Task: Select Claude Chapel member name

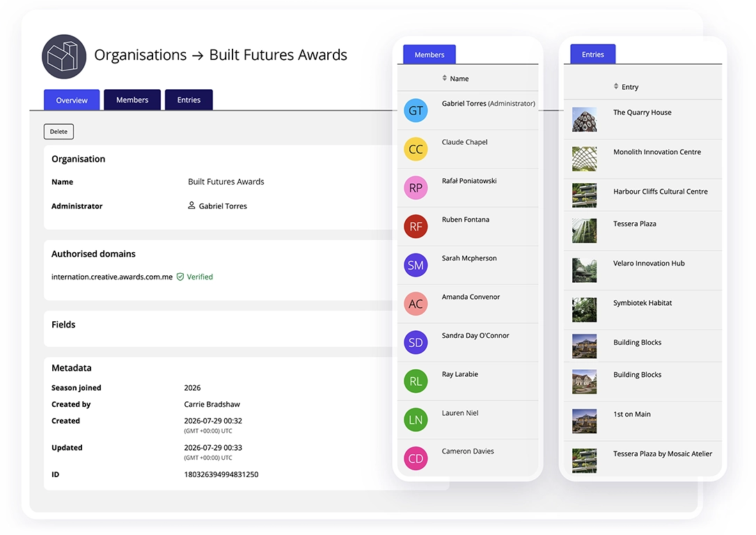Action: click(465, 142)
